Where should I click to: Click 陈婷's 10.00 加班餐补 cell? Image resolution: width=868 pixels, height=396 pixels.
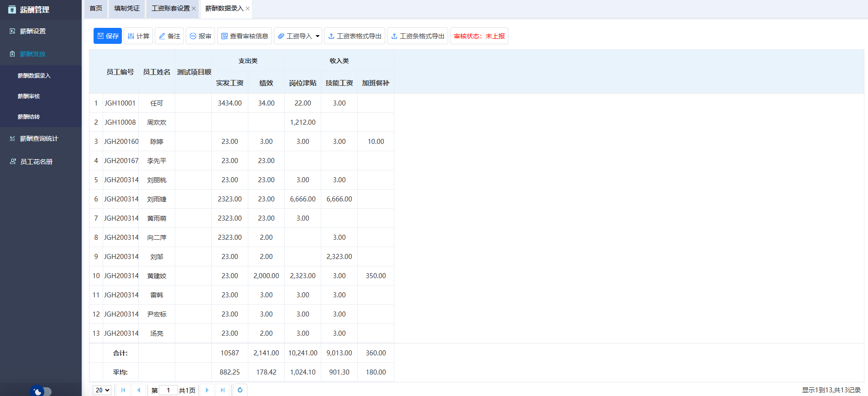coord(376,142)
